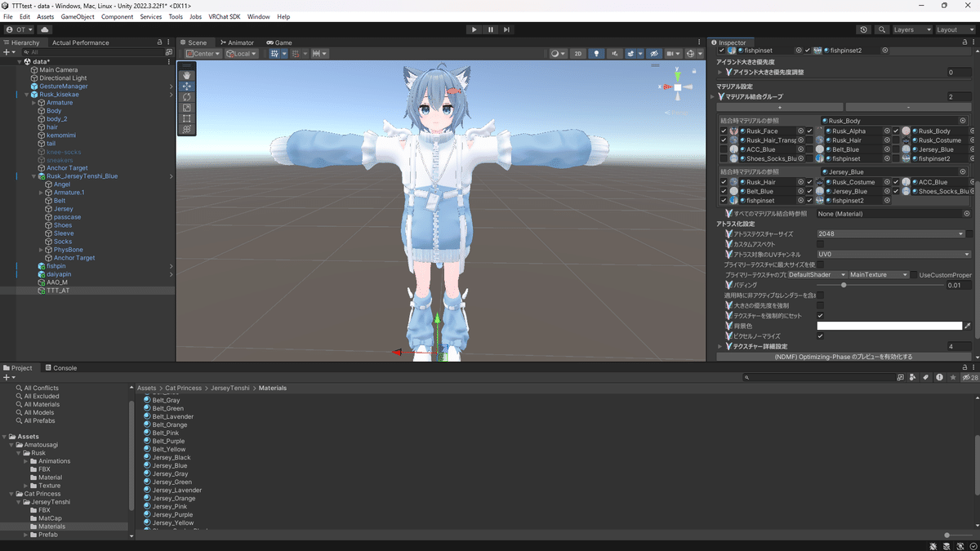
Task: Toggle the fishpinset checkbox at Inspector top
Action: point(721,51)
